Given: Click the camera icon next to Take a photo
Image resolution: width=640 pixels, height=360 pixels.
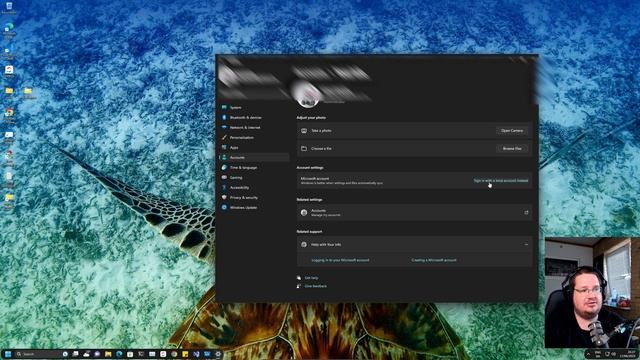Looking at the screenshot, I should pyautogui.click(x=304, y=131).
